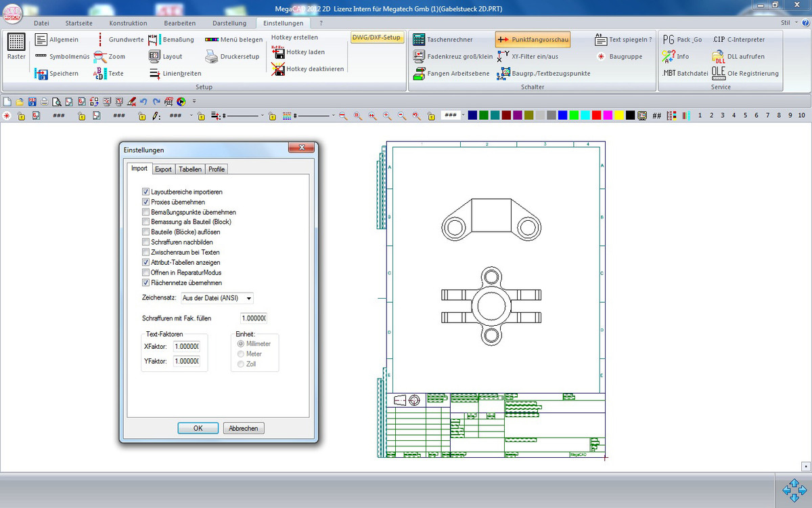The width and height of the screenshot is (812, 508).
Task: Toggle Layoutbereiche importieren checkbox
Action: (145, 192)
